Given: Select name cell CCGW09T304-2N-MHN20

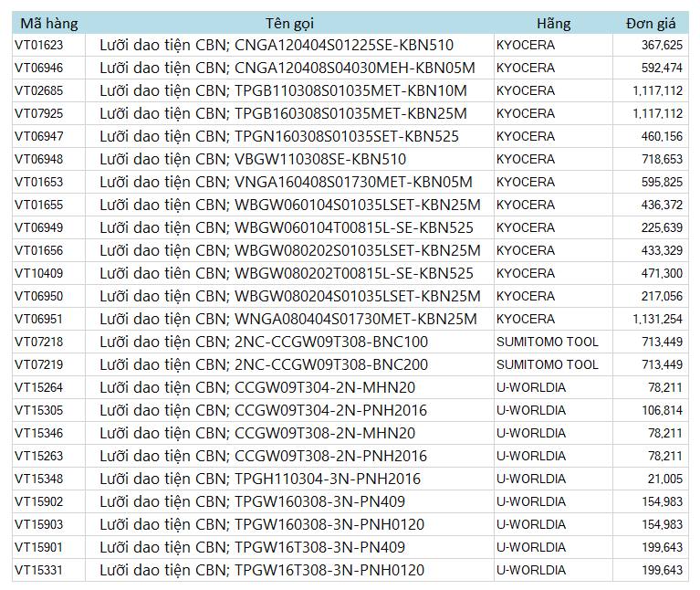Looking at the screenshot, I should point(289,387).
